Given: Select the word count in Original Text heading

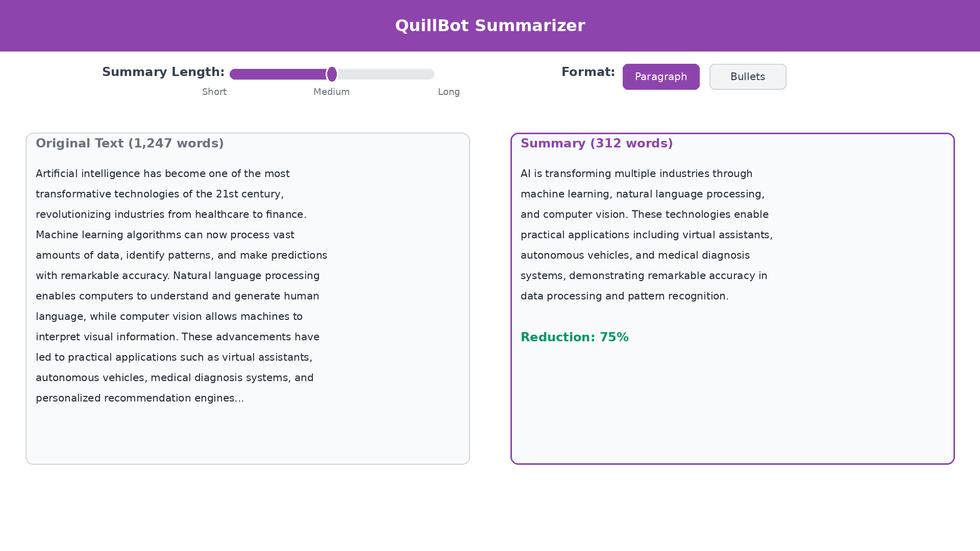Looking at the screenshot, I should tap(177, 143).
